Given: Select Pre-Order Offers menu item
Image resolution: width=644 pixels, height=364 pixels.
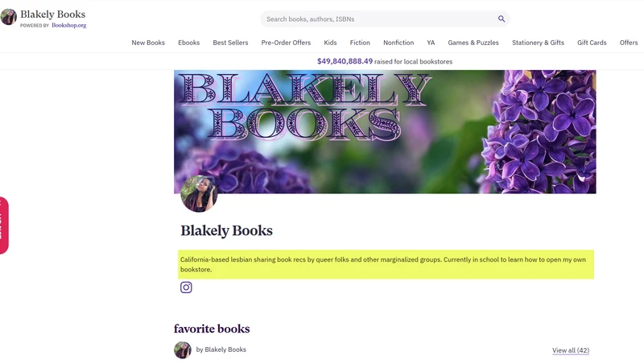Looking at the screenshot, I should (286, 43).
